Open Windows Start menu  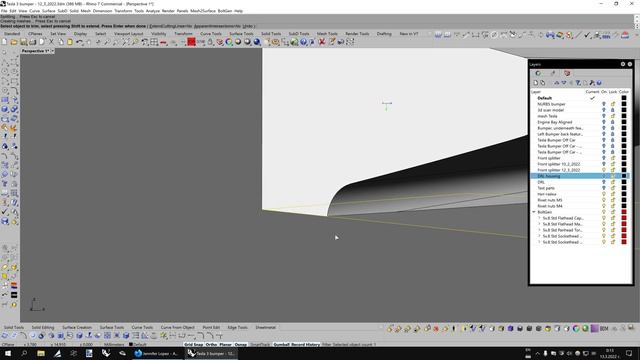point(7,353)
